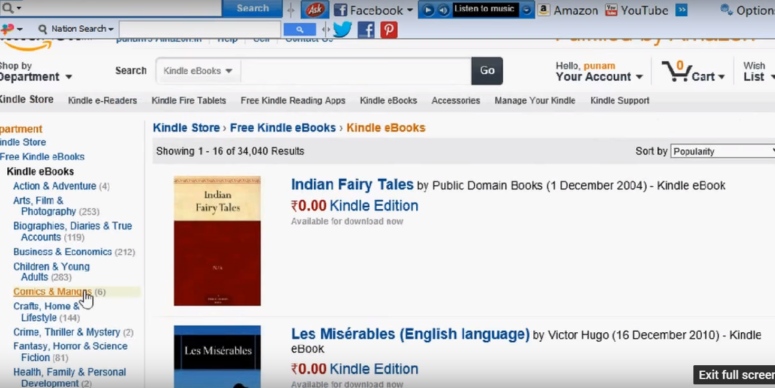Click the Go search button
The width and height of the screenshot is (775, 388).
coord(487,71)
